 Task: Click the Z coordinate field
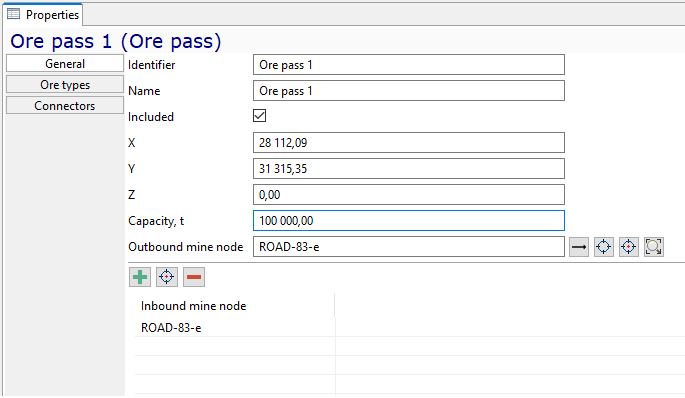(x=409, y=194)
